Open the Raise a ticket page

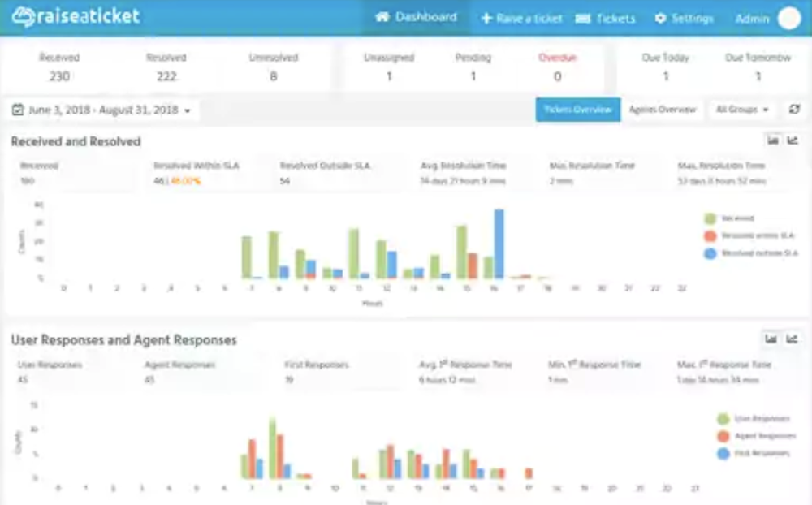522,19
